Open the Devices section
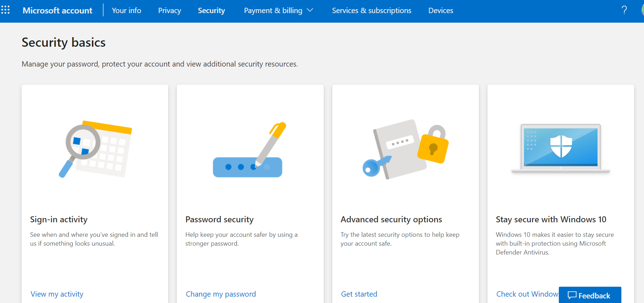Screen dimensions: 644x303 (x=440, y=10)
